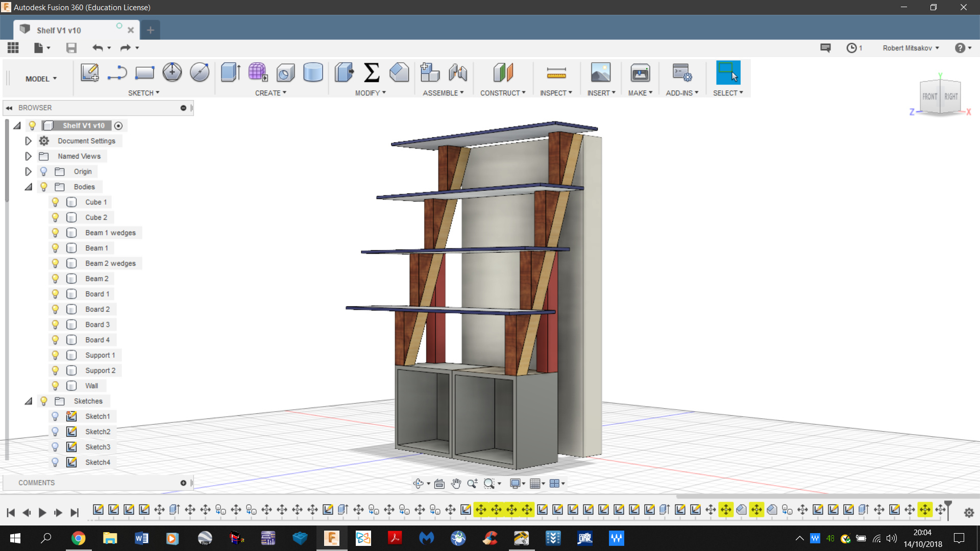The height and width of the screenshot is (551, 980).
Task: Click the Create Sketch tool icon
Action: pos(90,72)
